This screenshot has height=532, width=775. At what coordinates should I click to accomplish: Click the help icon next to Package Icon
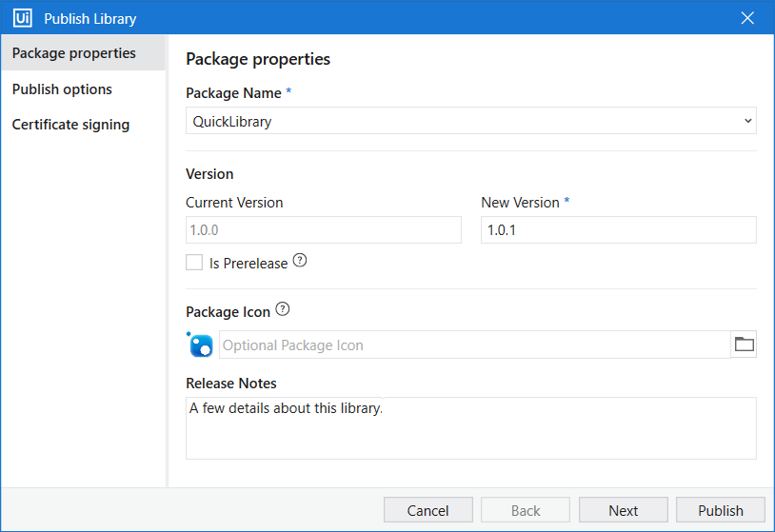282,309
